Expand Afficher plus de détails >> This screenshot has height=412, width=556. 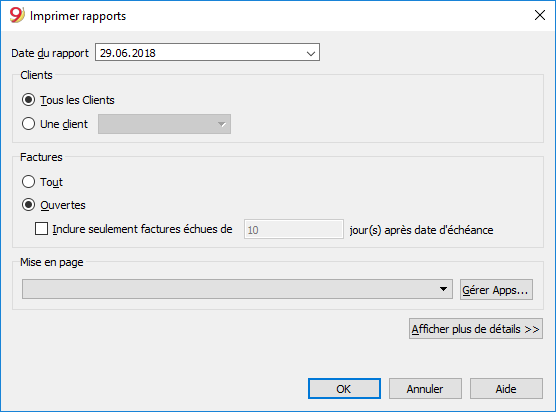(x=476, y=329)
